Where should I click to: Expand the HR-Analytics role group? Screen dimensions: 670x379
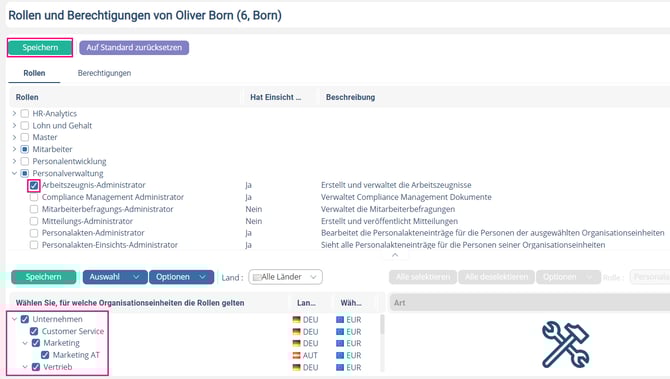point(14,114)
